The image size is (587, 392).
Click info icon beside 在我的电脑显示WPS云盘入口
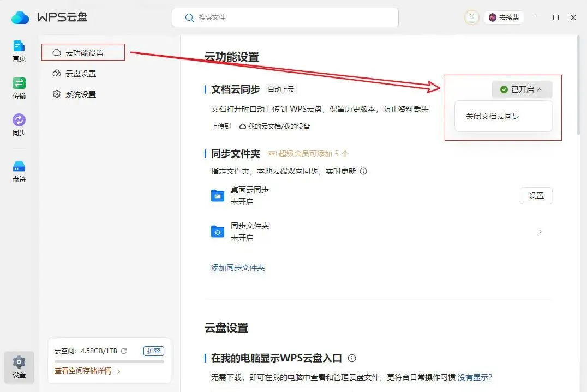pos(351,358)
